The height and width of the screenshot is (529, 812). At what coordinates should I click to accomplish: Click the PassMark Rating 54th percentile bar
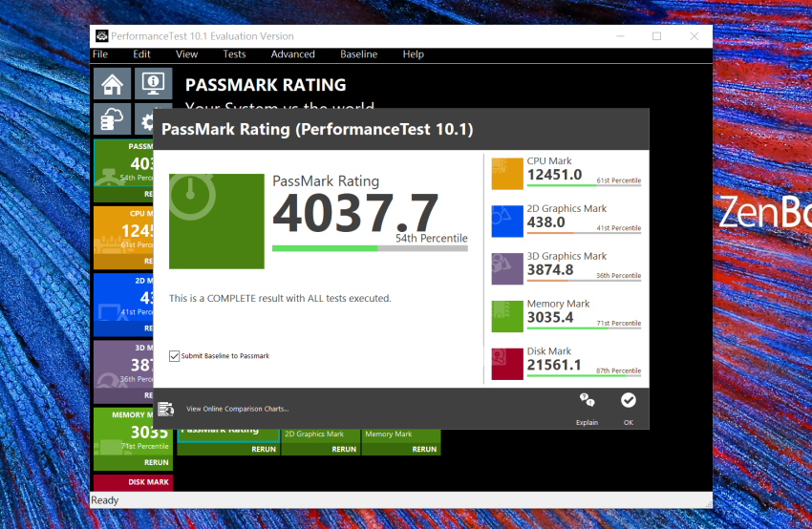(370, 248)
